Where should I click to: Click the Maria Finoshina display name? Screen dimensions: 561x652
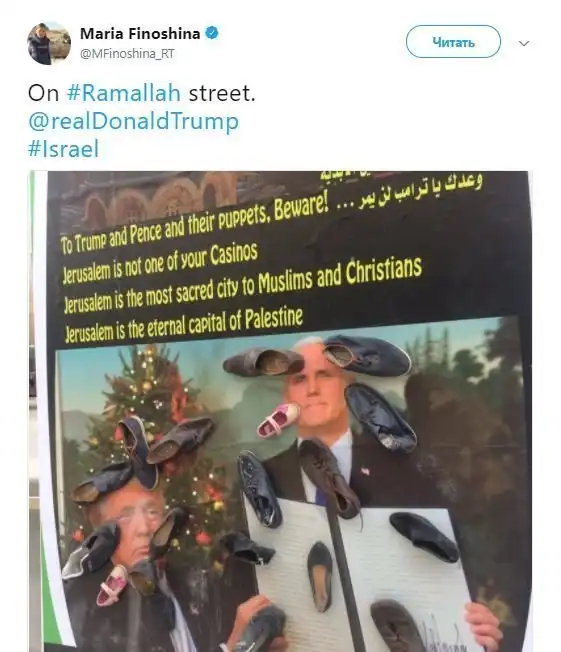(x=140, y=33)
